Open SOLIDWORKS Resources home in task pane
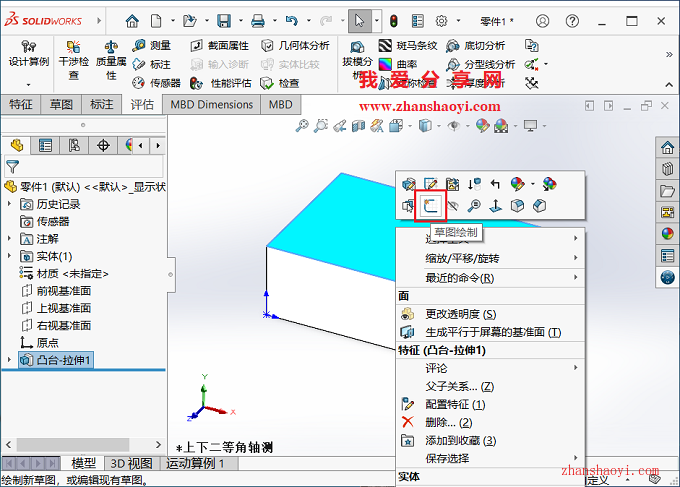 [667, 147]
